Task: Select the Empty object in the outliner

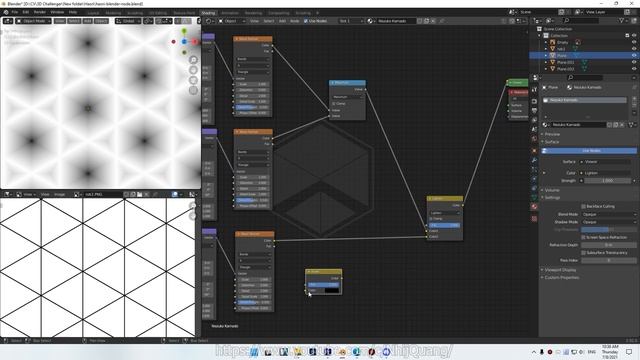Action: (562, 42)
